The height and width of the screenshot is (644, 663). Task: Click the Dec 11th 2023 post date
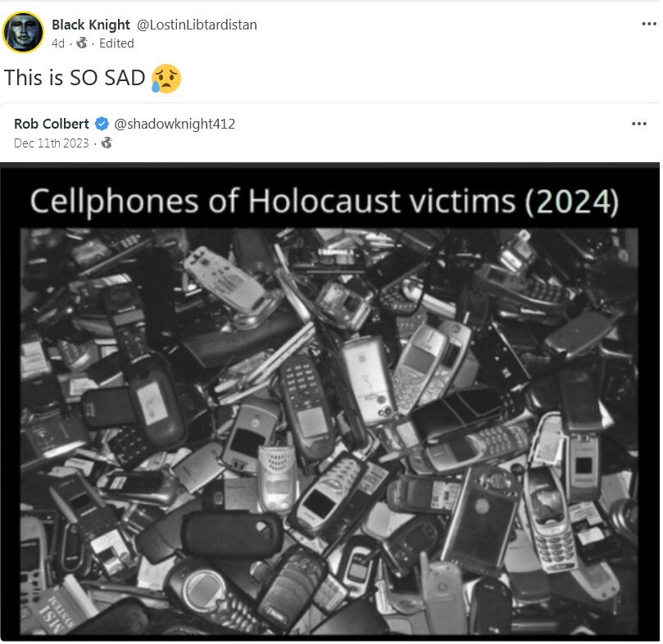pyautogui.click(x=51, y=143)
